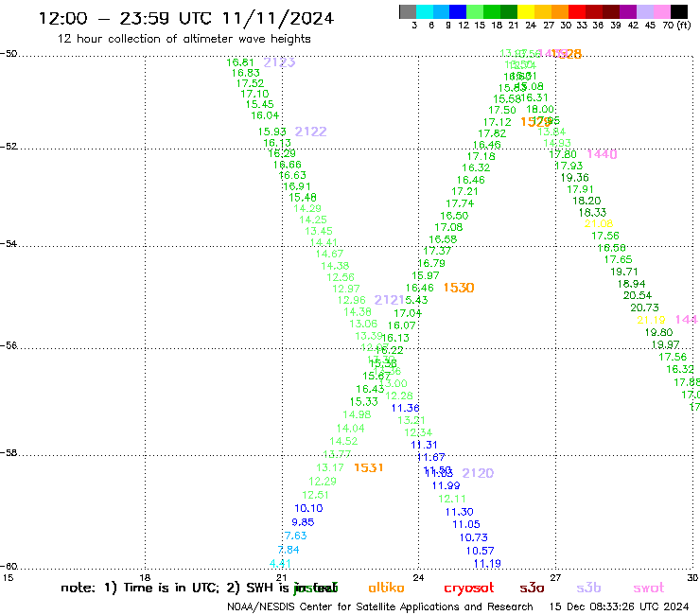Click the wave height value 17.08
700x615 pixels.
pos(448,227)
